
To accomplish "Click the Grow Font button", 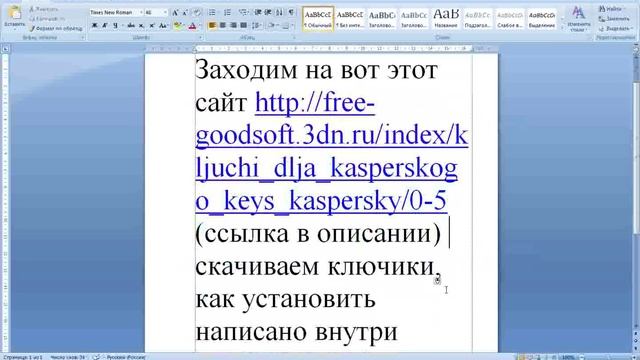I will coord(175,13).
